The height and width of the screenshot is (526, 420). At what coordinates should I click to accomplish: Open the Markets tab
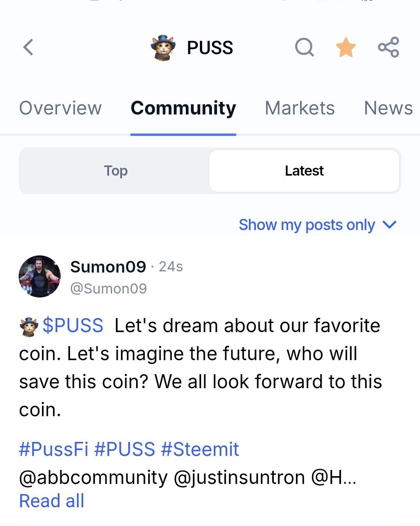click(299, 108)
